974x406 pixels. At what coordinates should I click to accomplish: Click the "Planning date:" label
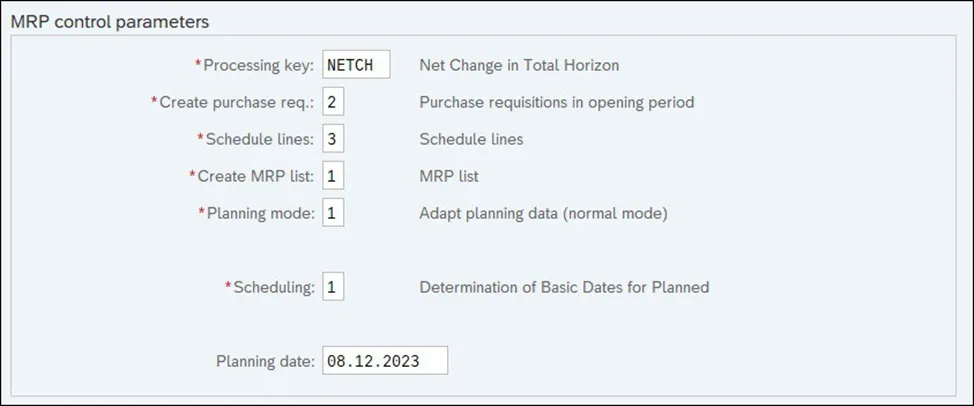pyautogui.click(x=265, y=361)
